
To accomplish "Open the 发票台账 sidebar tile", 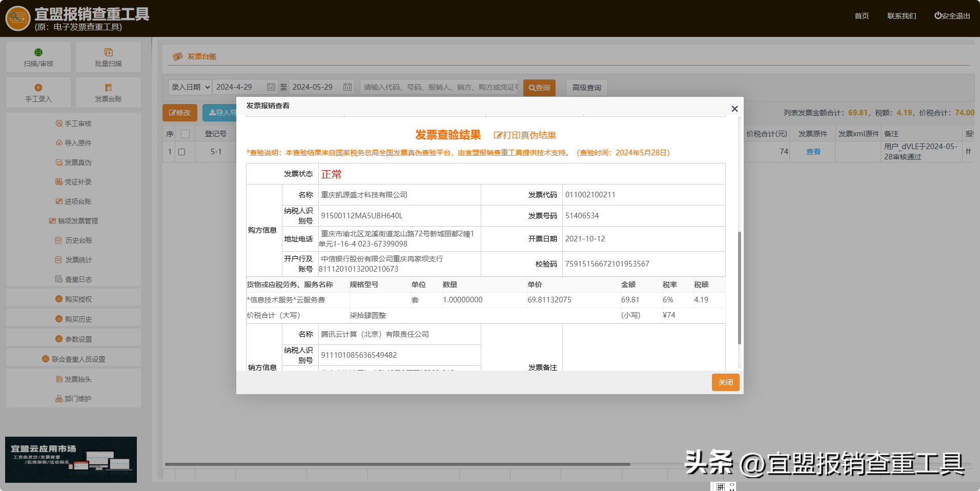I will (108, 93).
